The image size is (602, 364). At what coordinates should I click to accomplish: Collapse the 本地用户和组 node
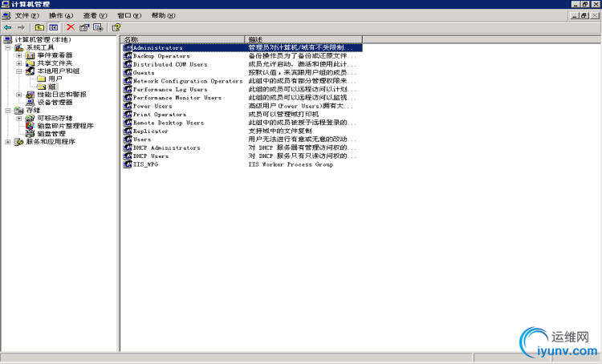18,71
